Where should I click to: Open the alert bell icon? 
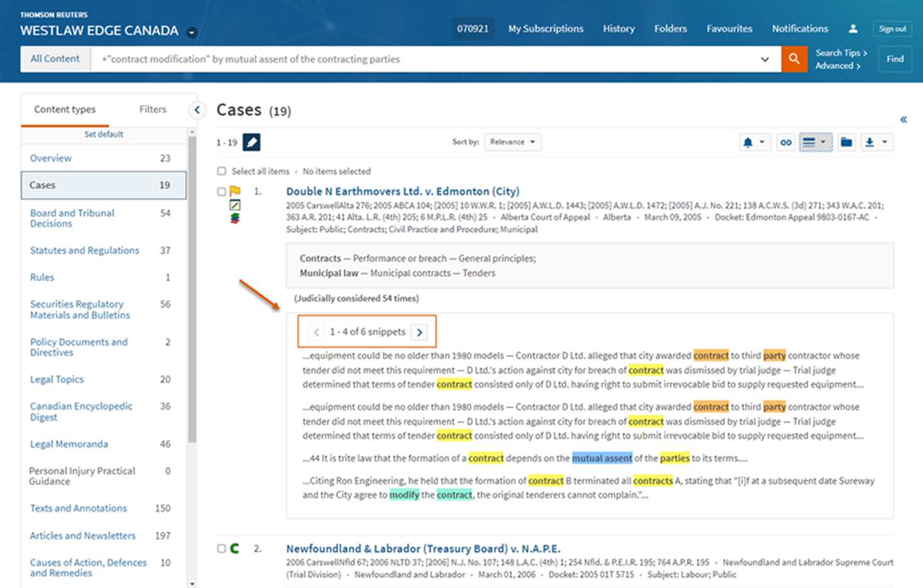coord(748,142)
